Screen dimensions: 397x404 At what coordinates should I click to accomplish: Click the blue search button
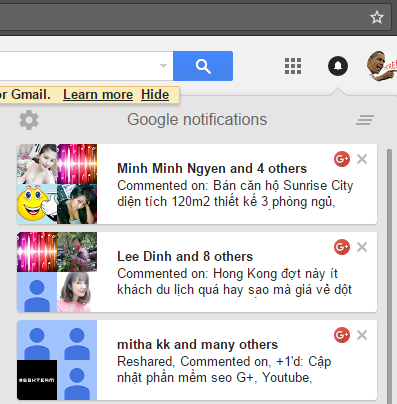click(x=203, y=66)
